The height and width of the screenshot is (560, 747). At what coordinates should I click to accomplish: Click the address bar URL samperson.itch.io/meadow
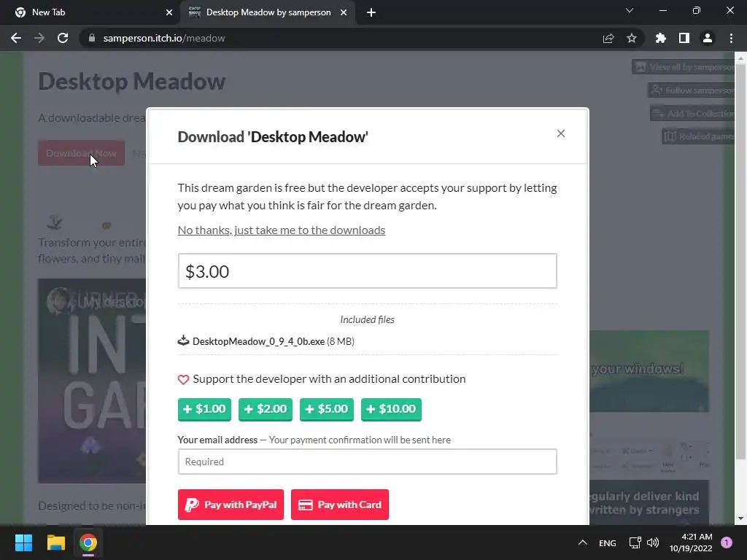[x=164, y=38]
